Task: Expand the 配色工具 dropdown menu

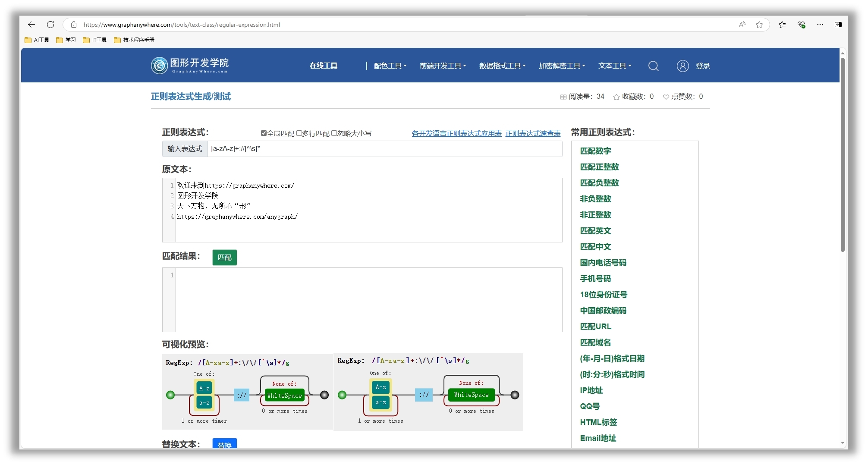Action: pos(390,66)
